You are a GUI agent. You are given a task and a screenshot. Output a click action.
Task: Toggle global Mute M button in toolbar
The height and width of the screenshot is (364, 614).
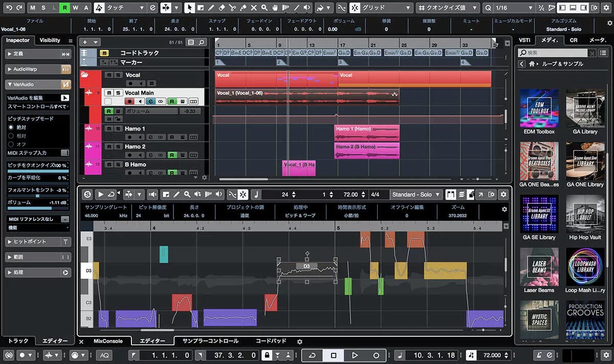(x=33, y=8)
